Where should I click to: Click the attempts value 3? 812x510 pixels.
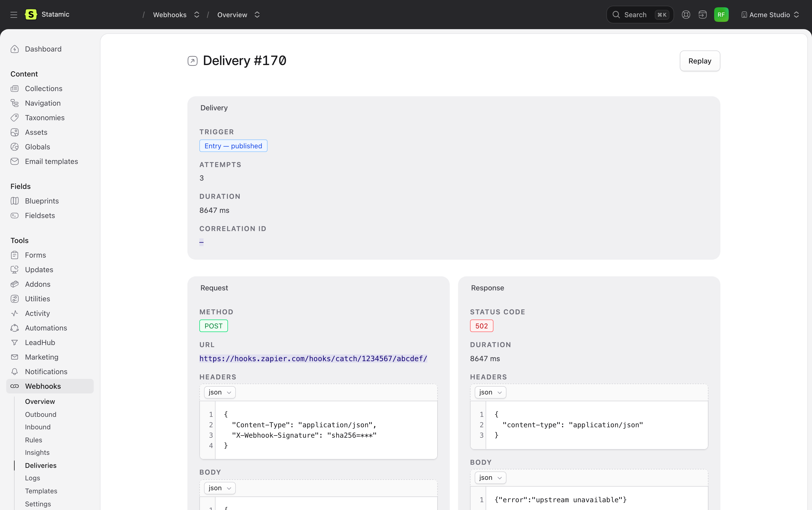pos(202,178)
